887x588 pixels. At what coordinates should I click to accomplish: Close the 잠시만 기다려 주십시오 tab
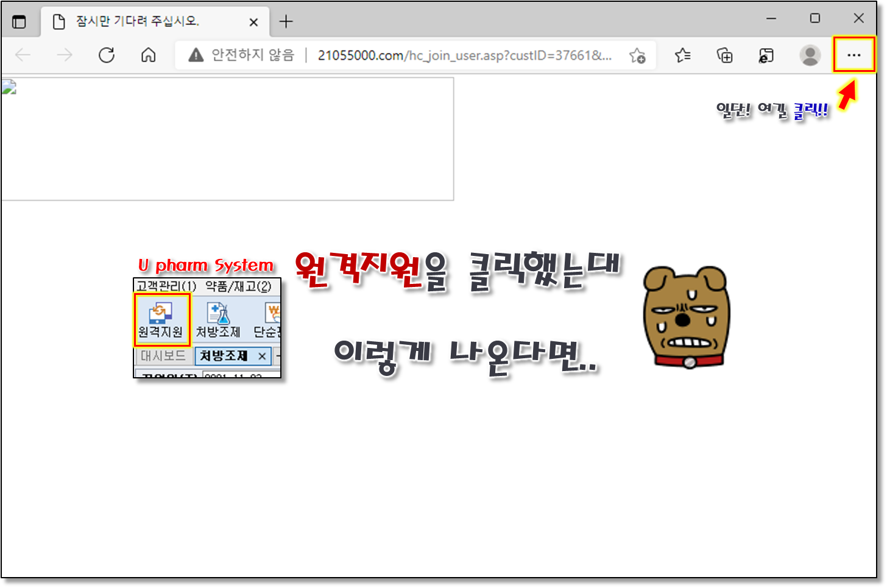pos(253,22)
